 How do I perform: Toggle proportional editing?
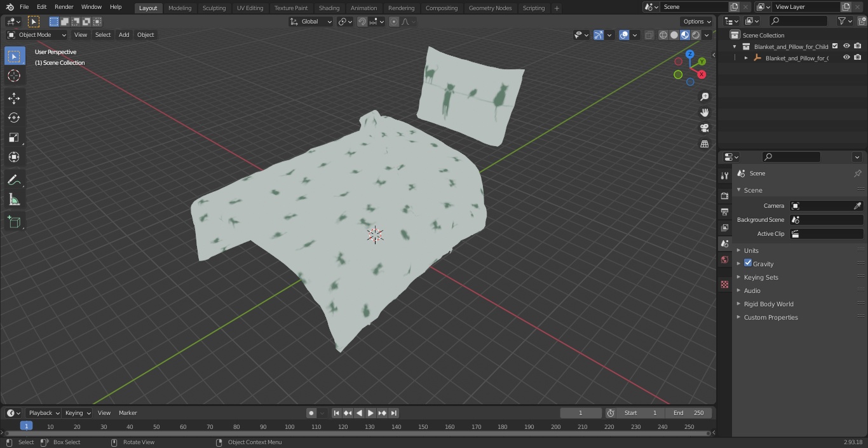pyautogui.click(x=394, y=22)
